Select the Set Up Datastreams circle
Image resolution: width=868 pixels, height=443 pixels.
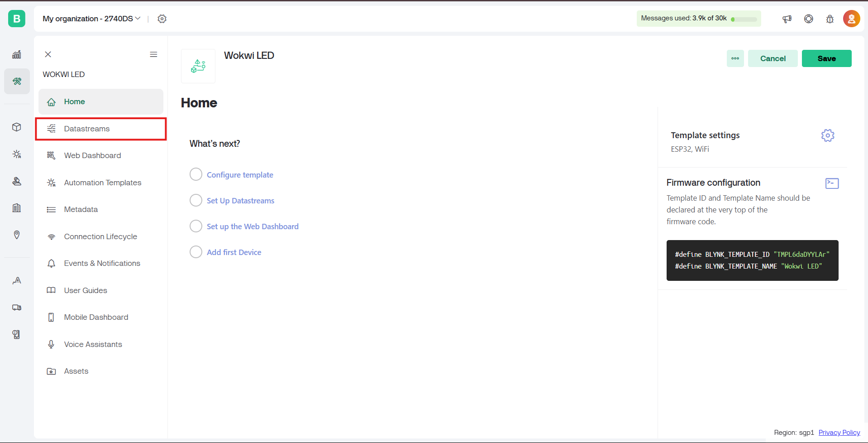[196, 200]
